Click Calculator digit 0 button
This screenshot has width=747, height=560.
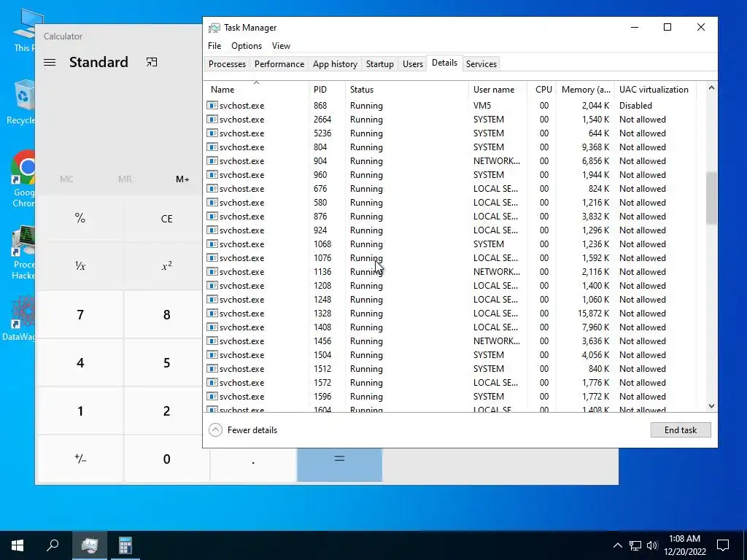[x=166, y=459]
